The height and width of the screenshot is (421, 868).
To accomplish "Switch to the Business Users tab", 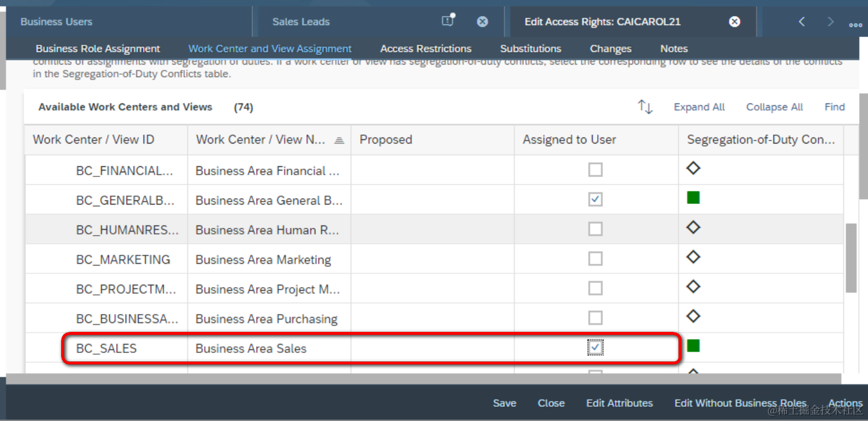I will pyautogui.click(x=56, y=22).
